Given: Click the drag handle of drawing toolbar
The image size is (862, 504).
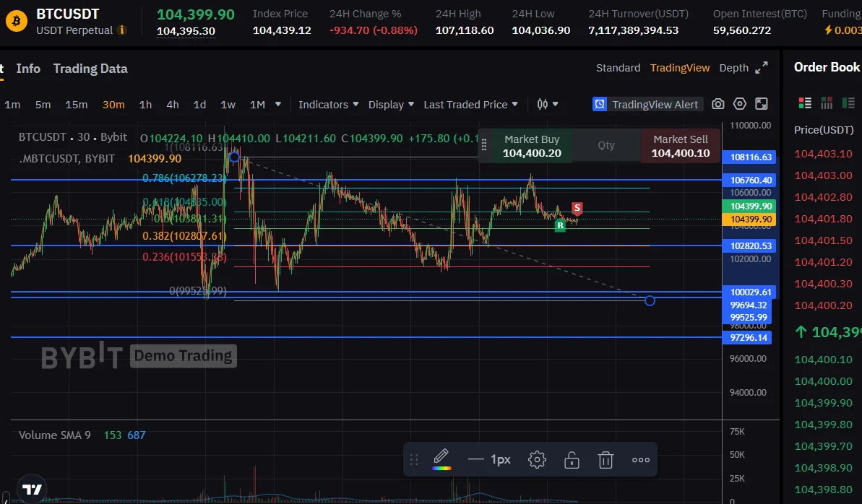Looking at the screenshot, I should [414, 459].
